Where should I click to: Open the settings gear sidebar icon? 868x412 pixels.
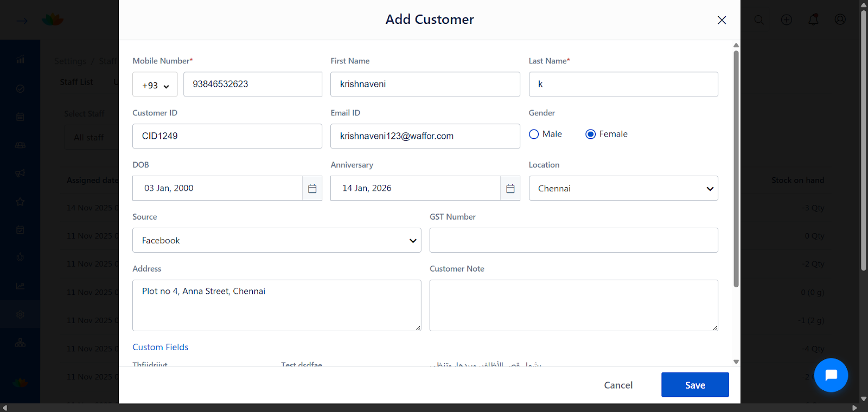coord(20,314)
